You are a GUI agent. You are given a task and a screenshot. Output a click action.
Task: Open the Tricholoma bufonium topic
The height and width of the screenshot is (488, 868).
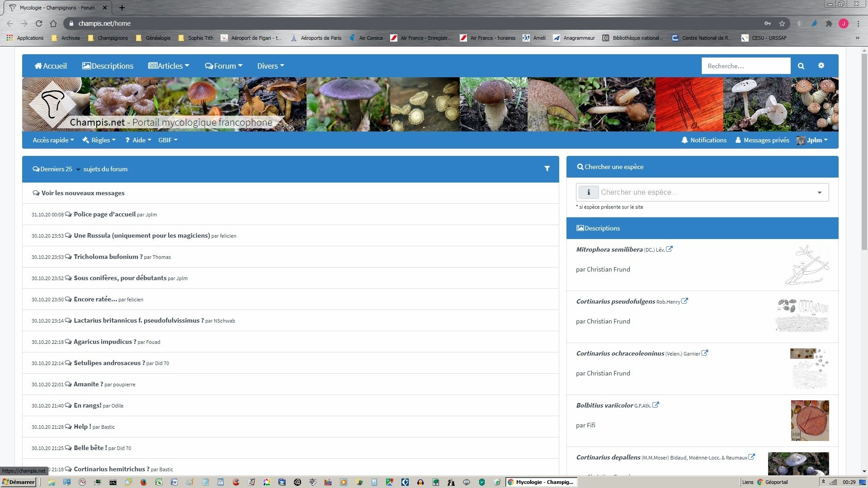click(108, 257)
